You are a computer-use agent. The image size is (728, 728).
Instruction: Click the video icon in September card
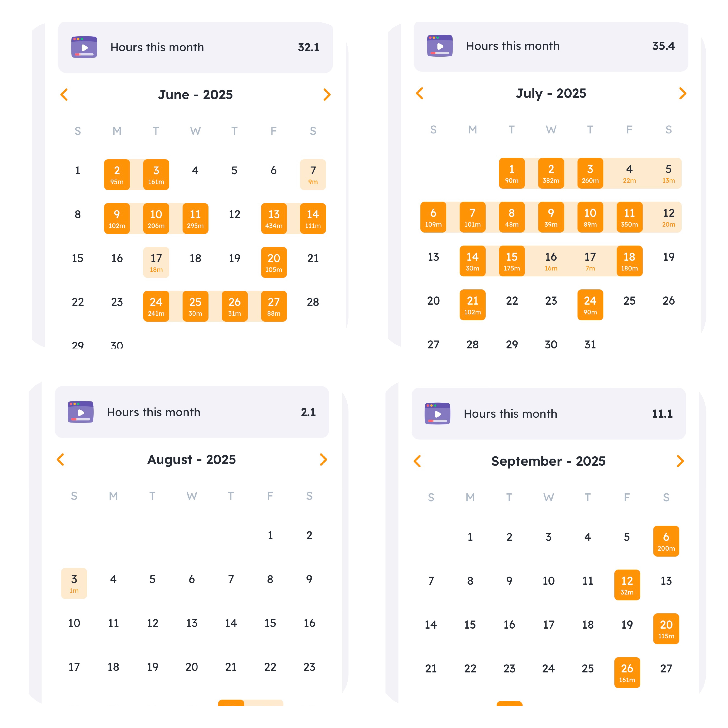[x=437, y=413]
